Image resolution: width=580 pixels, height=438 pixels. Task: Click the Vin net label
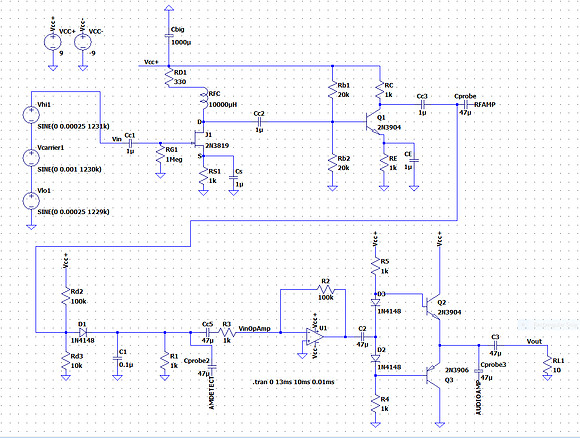[117, 139]
